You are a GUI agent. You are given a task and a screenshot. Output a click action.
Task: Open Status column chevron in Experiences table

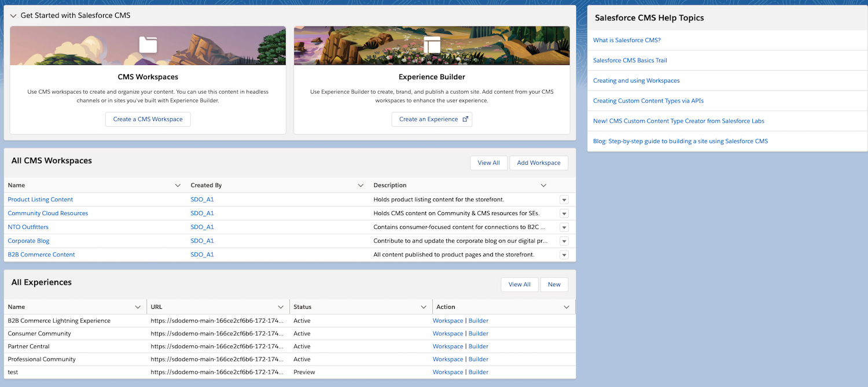424,307
